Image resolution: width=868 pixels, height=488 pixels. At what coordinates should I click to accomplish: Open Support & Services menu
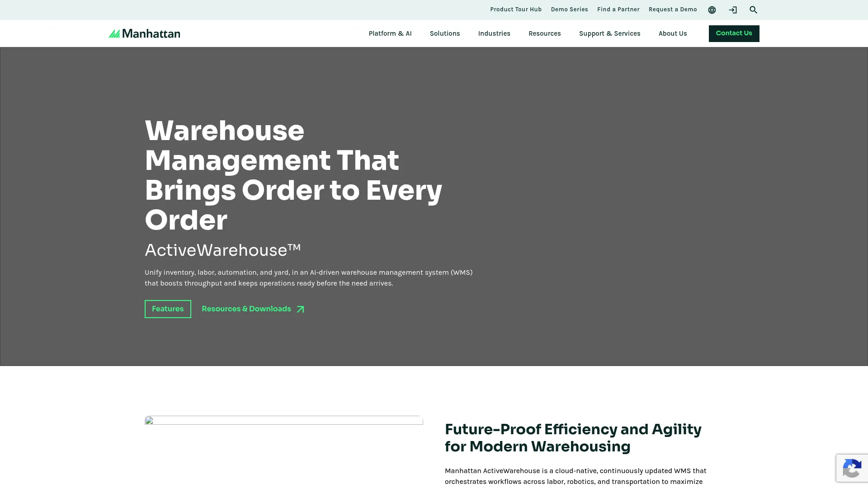[x=609, y=33]
